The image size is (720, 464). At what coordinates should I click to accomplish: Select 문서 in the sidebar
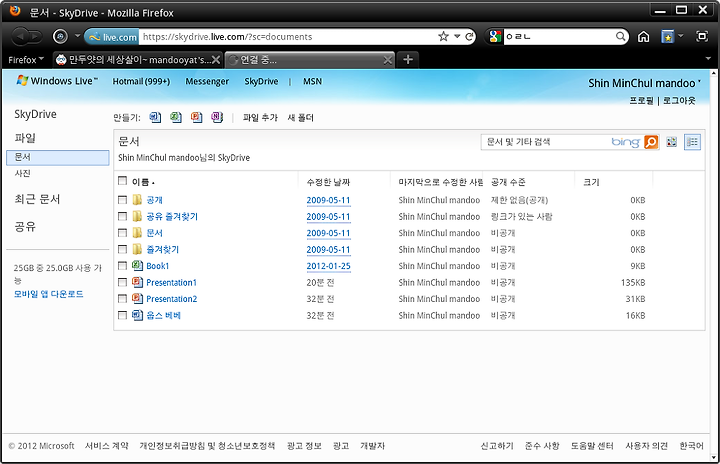pyautogui.click(x=58, y=157)
